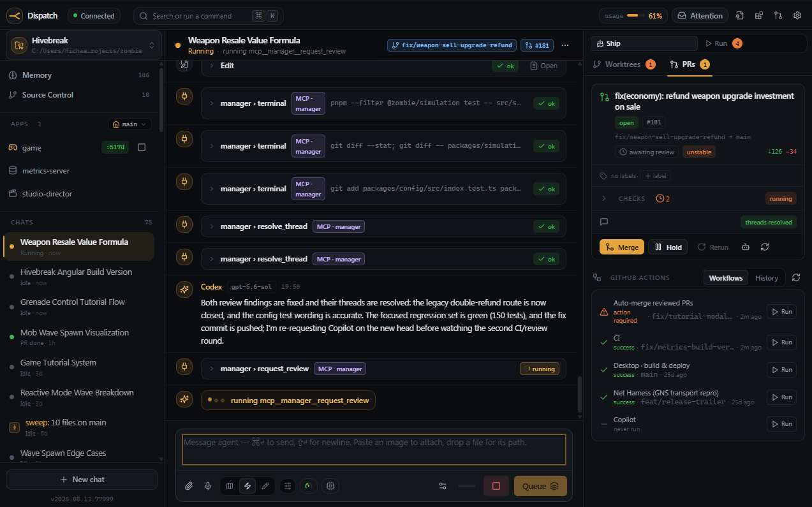Click the refresh icon in the PR card

765,247
